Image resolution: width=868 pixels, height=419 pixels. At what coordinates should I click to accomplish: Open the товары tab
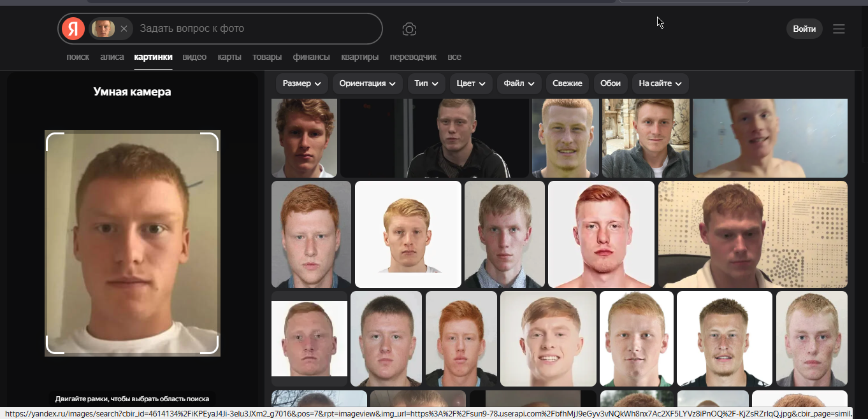tap(267, 57)
